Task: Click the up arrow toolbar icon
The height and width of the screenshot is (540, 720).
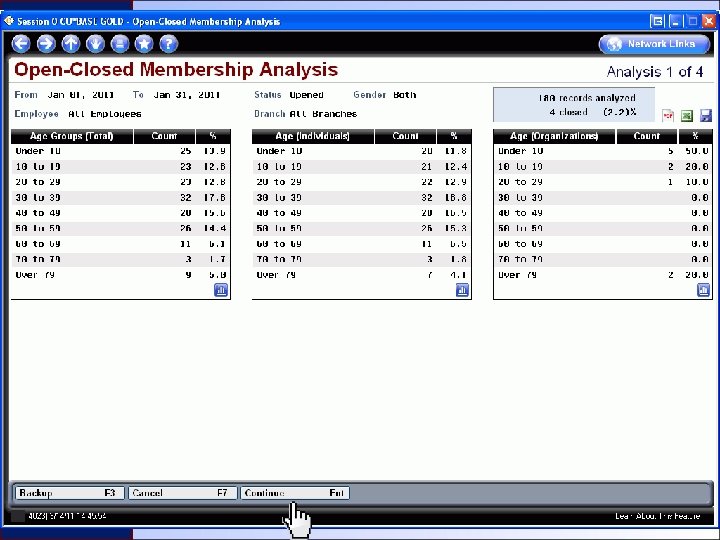Action: click(x=71, y=44)
